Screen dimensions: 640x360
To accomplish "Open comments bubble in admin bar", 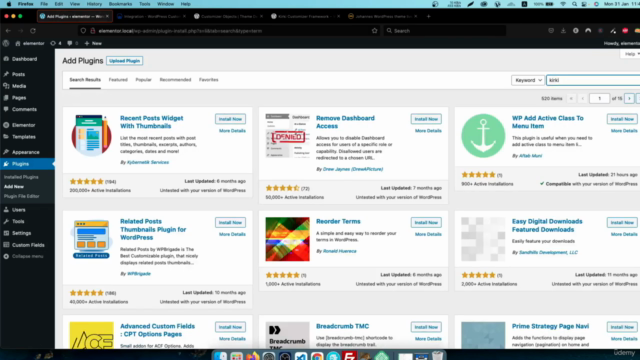I will click(72, 43).
